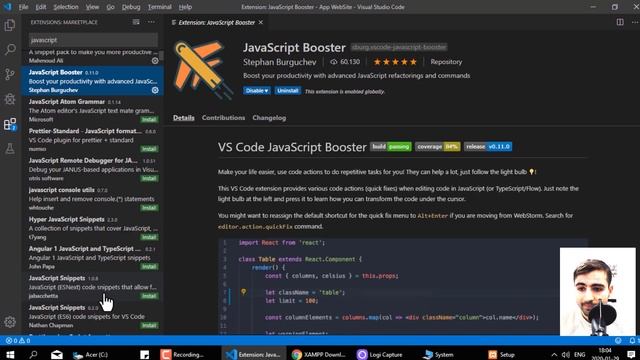Image resolution: width=640 pixels, height=360 pixels.
Task: Open Stephan Burguchev publisher link
Action: [280, 62]
